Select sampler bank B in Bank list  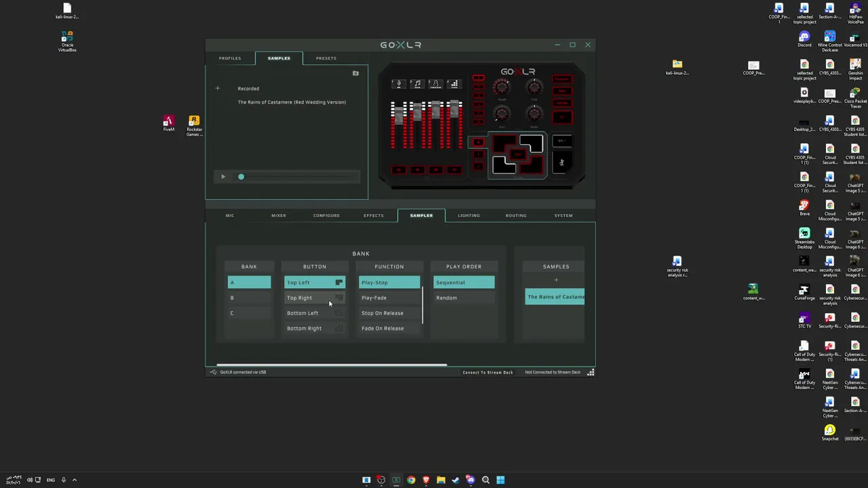[249, 298]
